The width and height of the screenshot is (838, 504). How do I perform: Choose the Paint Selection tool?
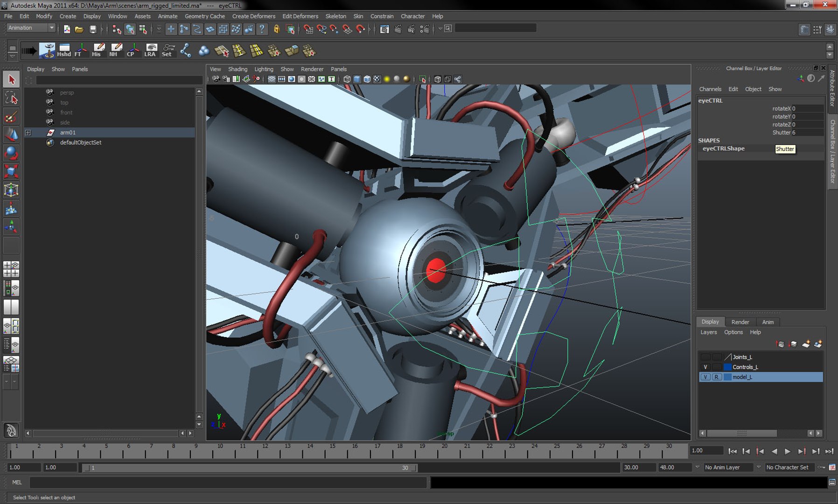point(11,117)
